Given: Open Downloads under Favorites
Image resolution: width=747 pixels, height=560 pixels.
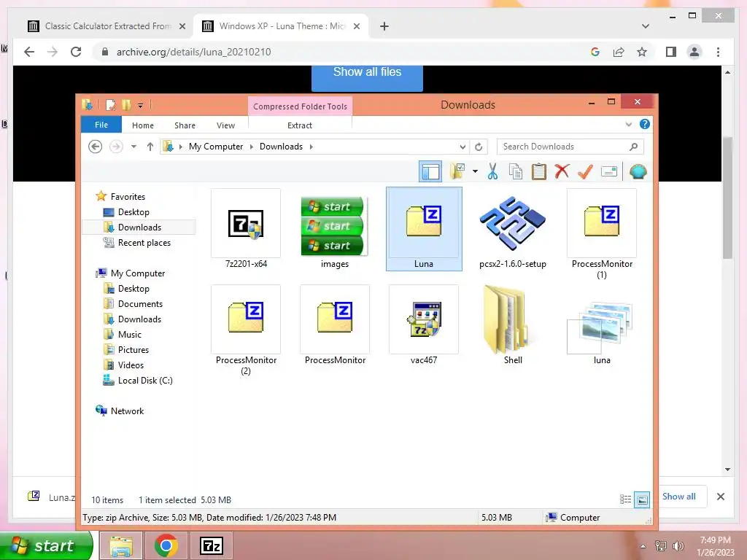Looking at the screenshot, I should tap(139, 227).
